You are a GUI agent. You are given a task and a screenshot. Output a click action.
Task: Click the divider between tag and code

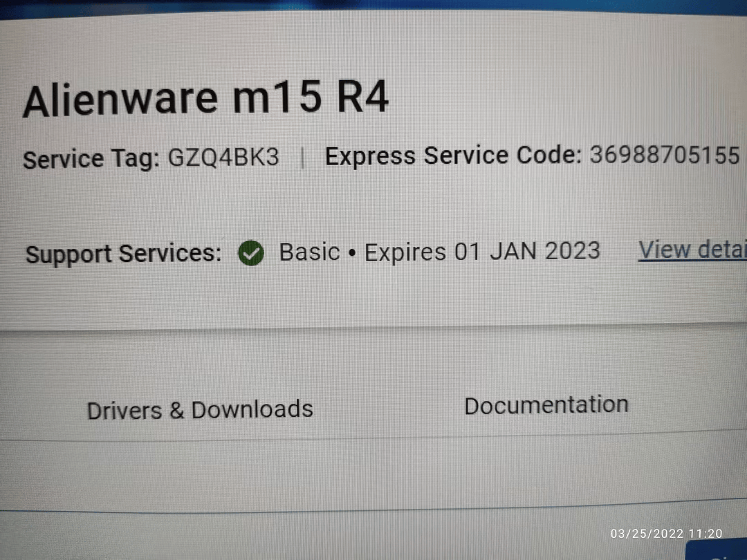coord(304,157)
